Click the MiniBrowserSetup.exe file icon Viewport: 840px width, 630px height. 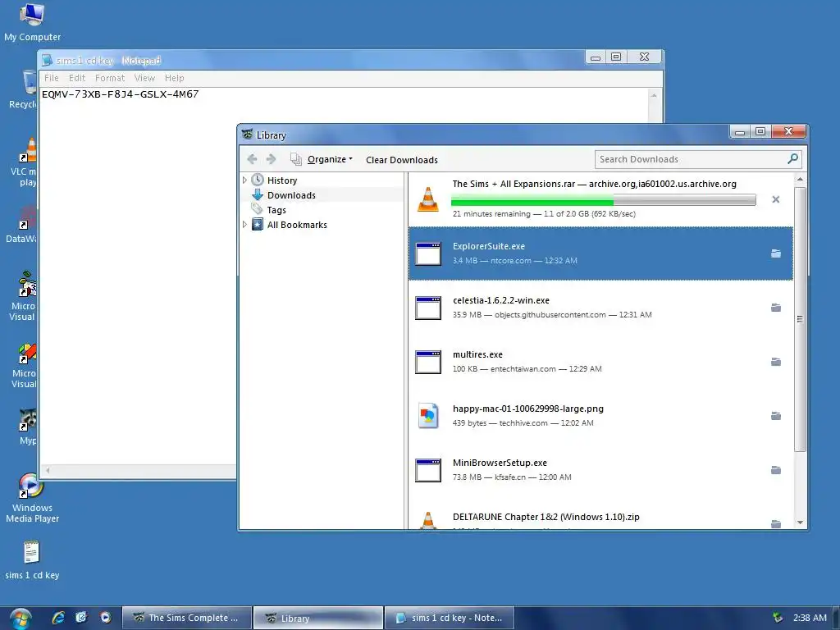tap(428, 470)
